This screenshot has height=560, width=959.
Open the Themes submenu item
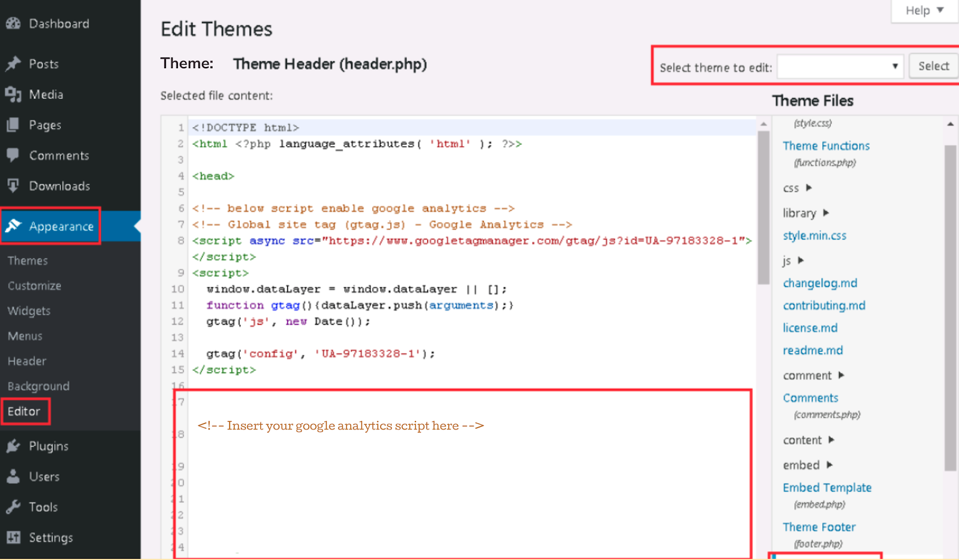click(28, 261)
